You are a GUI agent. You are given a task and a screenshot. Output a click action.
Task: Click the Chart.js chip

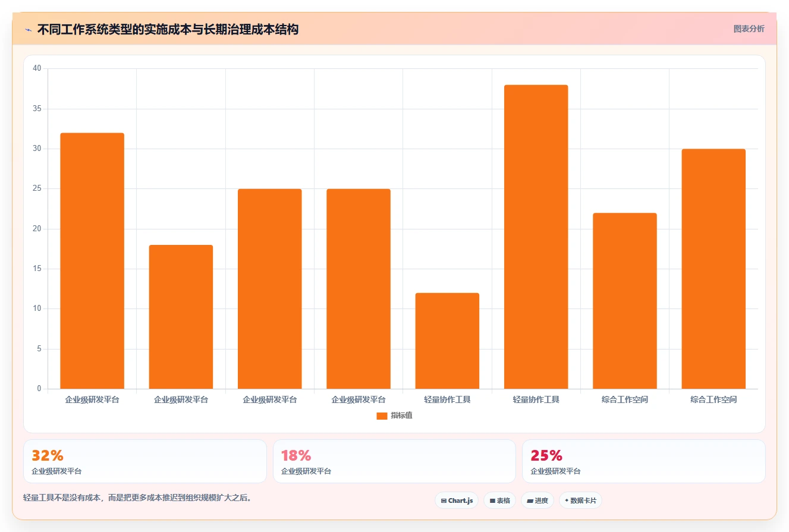coord(457,500)
